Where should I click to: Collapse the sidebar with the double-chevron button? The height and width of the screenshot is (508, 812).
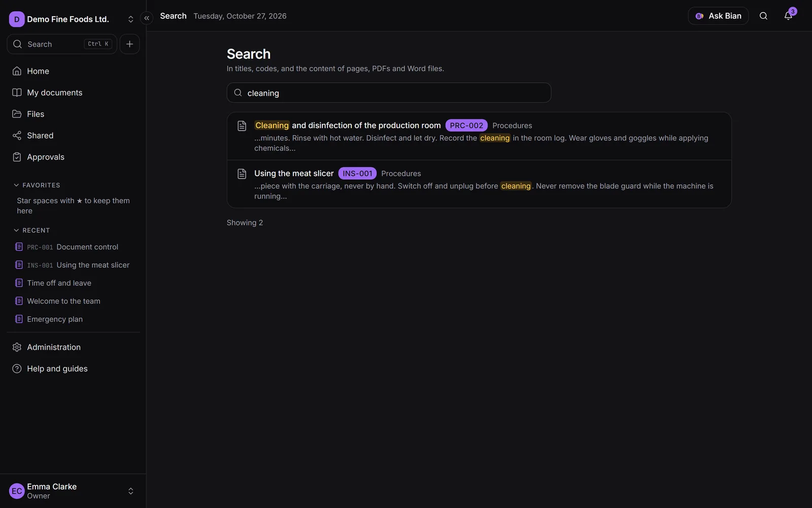[x=147, y=18]
